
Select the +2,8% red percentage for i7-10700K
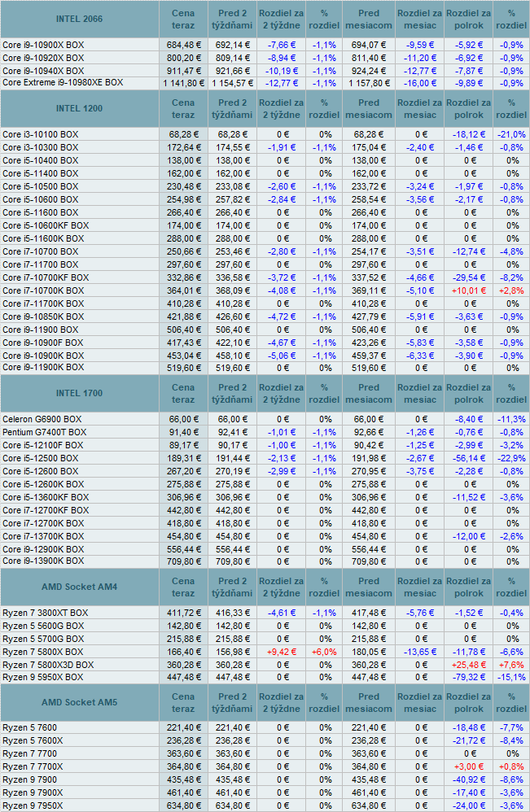511,291
